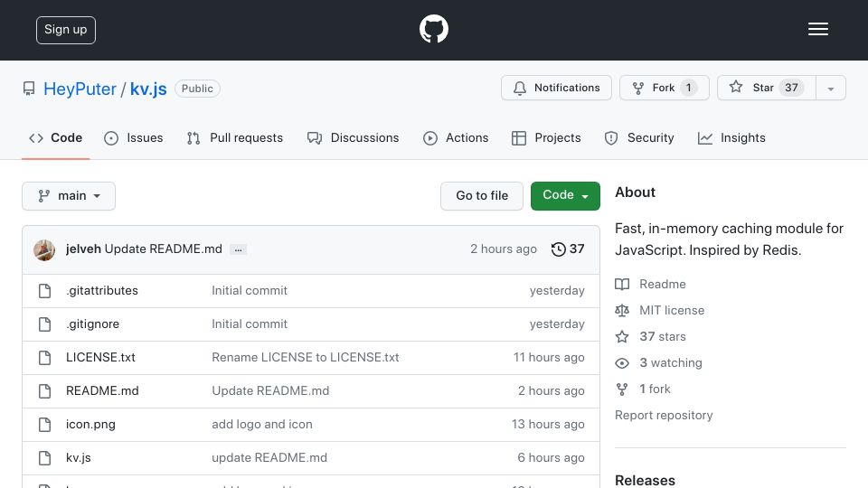Open the kv.js file in list
The width and height of the screenshot is (868, 488).
79,457
